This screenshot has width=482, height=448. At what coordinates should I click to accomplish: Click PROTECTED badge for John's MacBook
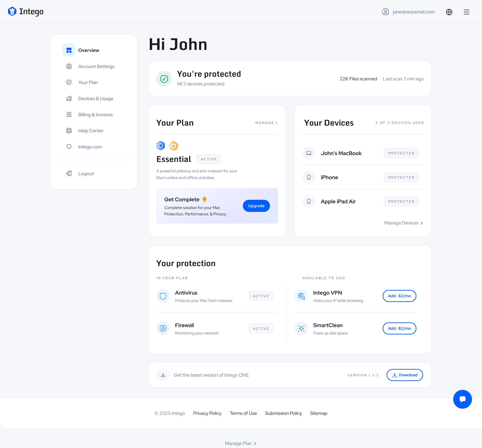[401, 153]
